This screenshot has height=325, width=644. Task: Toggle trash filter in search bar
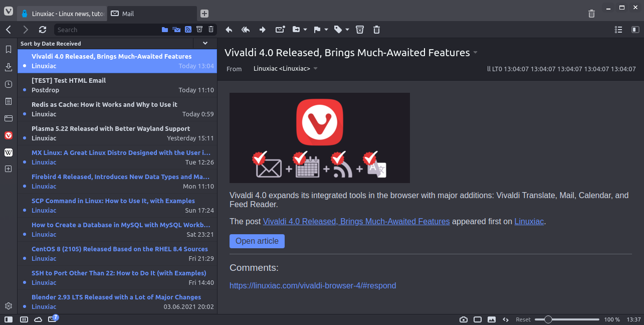pyautogui.click(x=211, y=30)
